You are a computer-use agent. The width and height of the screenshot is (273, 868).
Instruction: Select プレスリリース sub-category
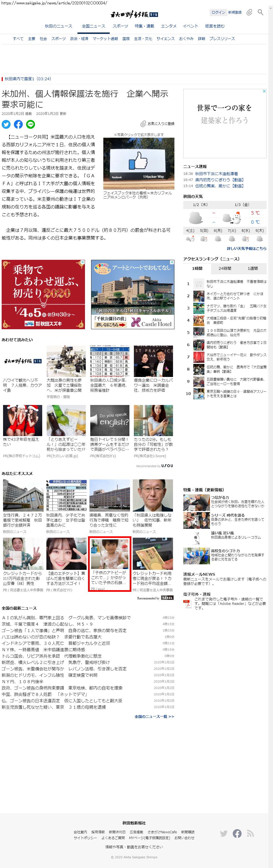222,39
